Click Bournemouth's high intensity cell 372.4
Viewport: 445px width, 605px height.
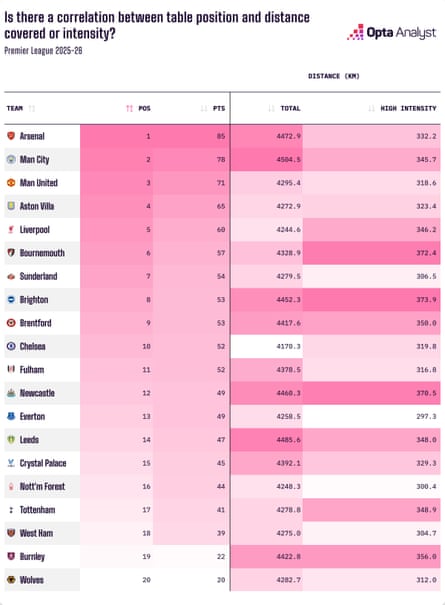pyautogui.click(x=371, y=253)
